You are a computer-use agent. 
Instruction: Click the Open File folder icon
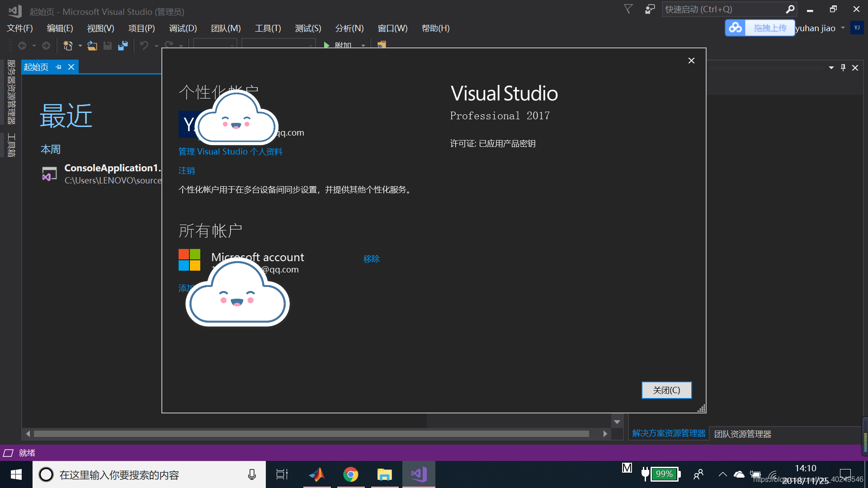click(x=92, y=46)
